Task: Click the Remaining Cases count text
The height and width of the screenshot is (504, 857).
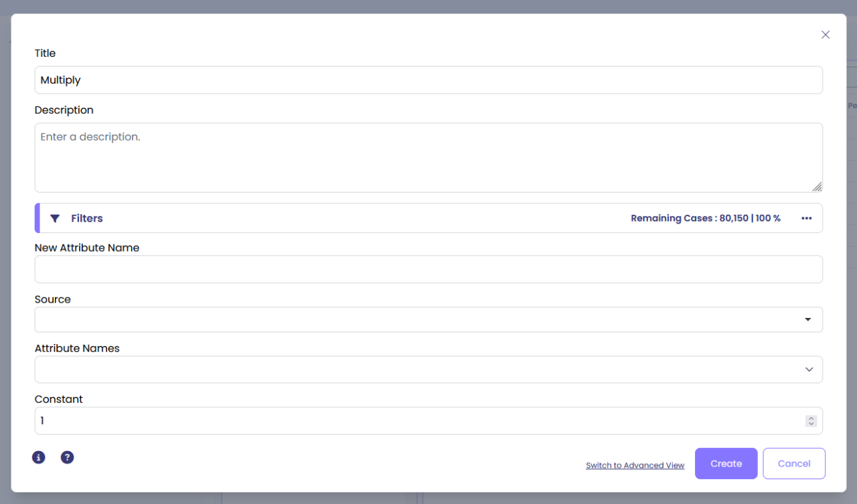Action: (705, 218)
